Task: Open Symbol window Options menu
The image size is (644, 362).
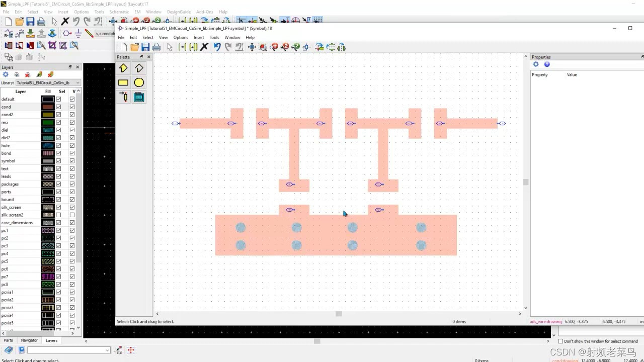Action: pos(181,37)
